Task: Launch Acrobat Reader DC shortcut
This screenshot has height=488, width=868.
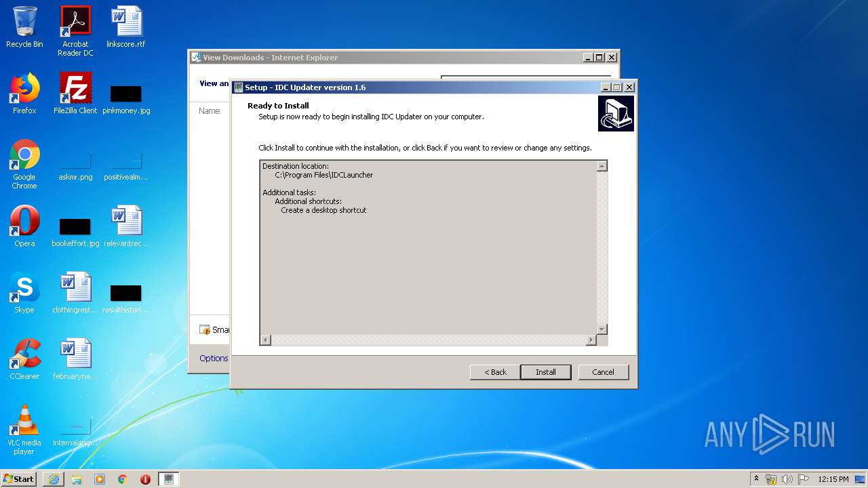Action: coord(75,31)
